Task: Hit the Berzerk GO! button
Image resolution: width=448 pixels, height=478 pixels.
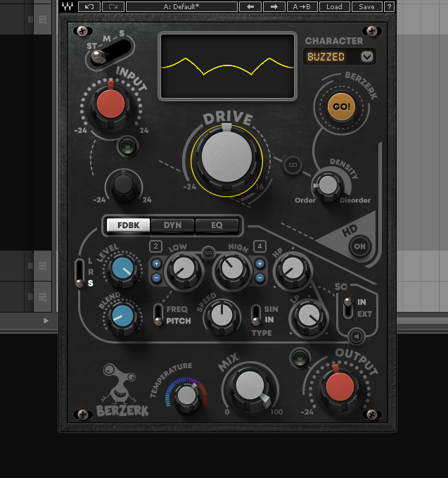Action: tap(341, 107)
